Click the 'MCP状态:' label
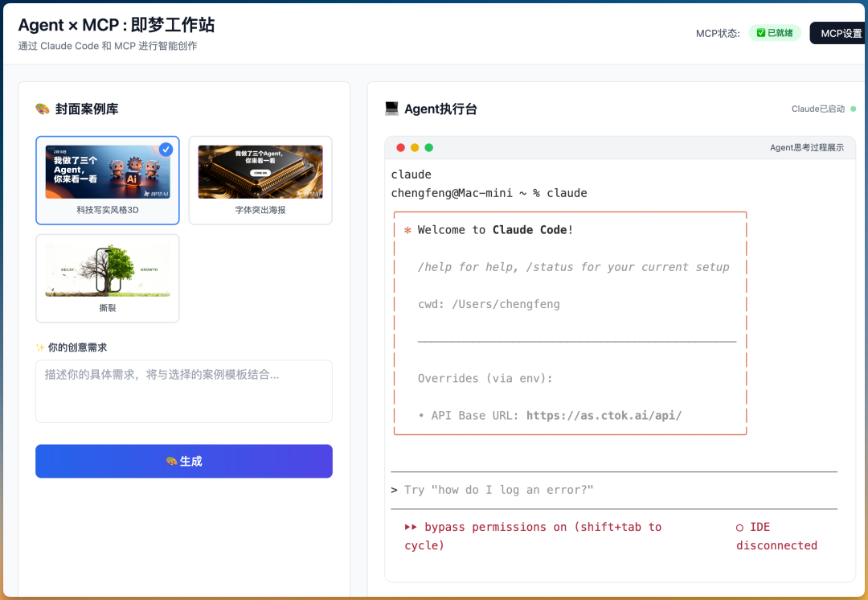 pyautogui.click(x=718, y=33)
